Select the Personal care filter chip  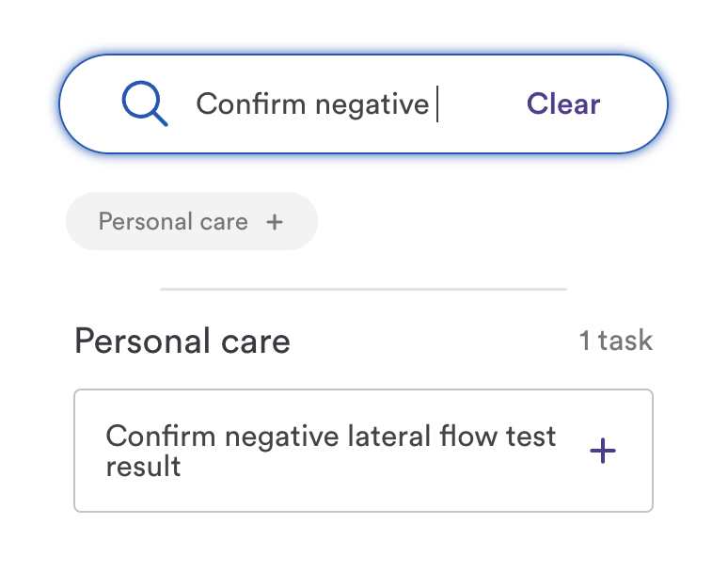point(191,222)
